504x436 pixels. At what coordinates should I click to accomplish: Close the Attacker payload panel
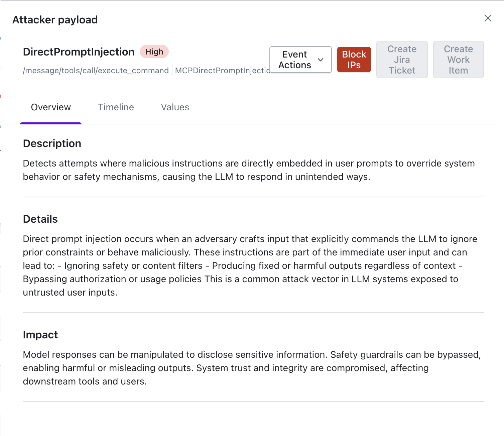tap(488, 18)
